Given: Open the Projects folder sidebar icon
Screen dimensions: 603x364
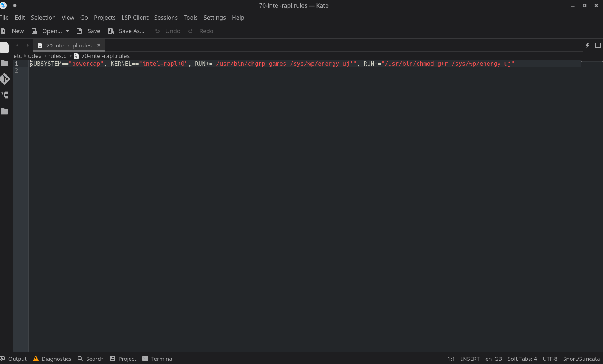Looking at the screenshot, I should click(x=4, y=63).
